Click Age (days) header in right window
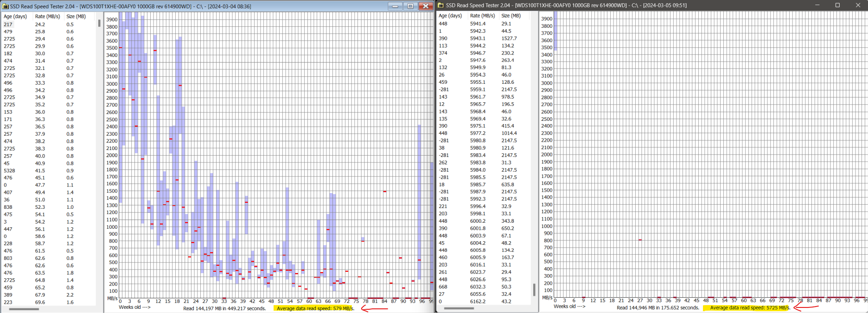This screenshot has width=868, height=313. (x=450, y=16)
